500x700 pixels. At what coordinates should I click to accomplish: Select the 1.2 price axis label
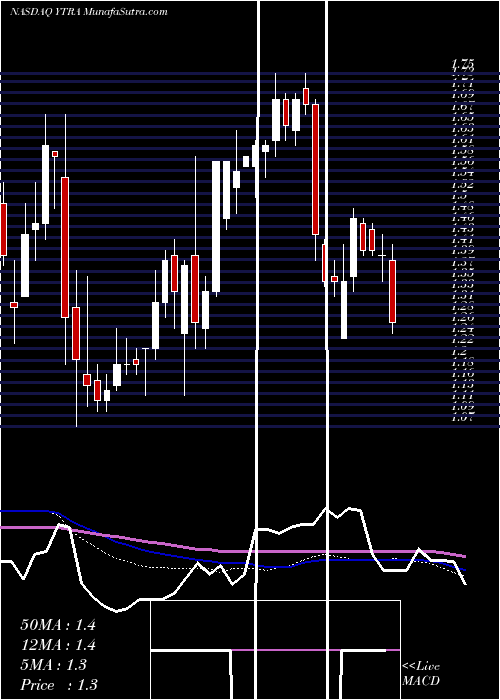pos(460,352)
